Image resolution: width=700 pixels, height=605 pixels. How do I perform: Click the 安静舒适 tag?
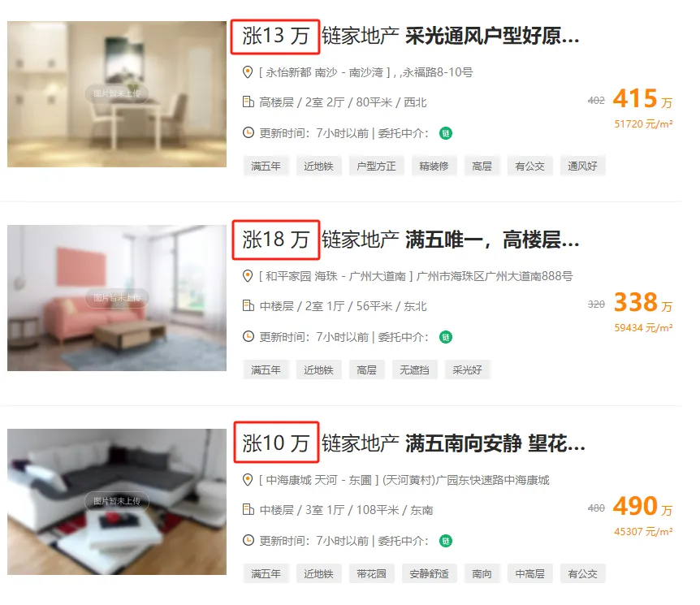click(x=429, y=574)
